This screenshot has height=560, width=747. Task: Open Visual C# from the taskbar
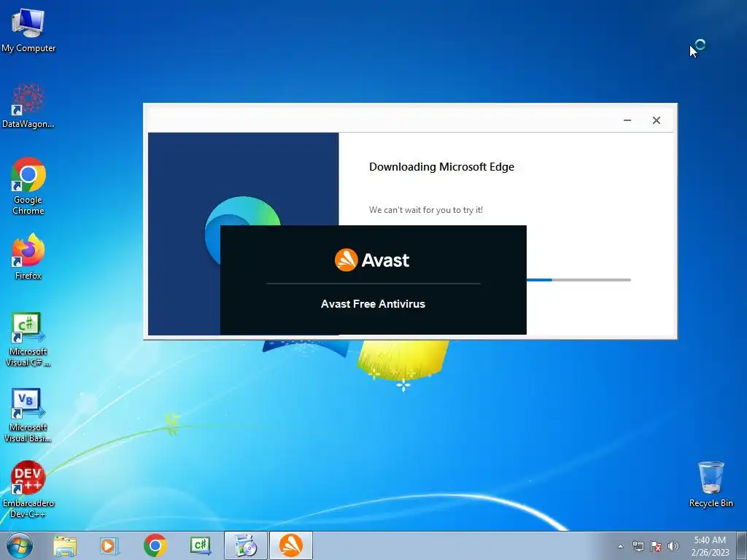(x=200, y=545)
